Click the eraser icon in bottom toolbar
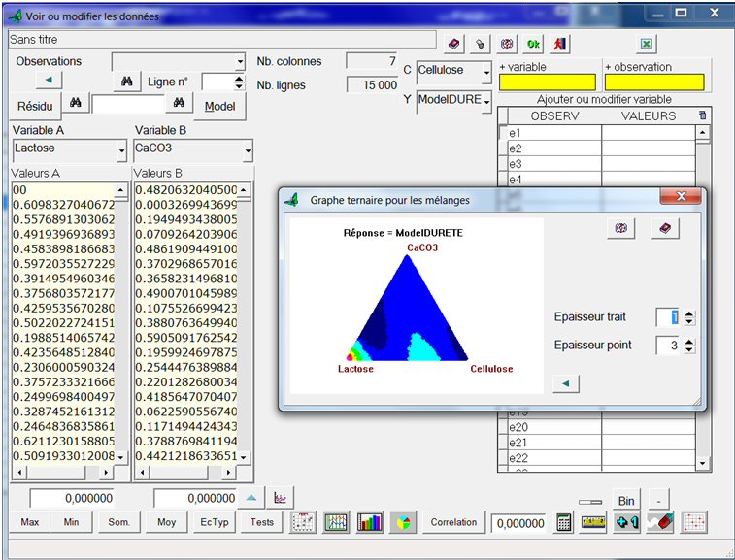This screenshot has width=735, height=560. point(658,522)
